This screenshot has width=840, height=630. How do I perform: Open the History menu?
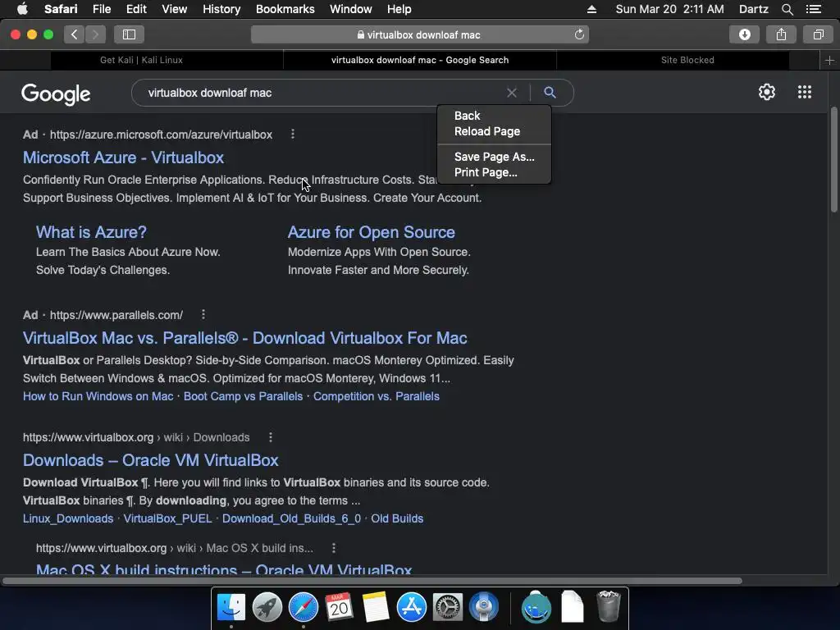pos(221,9)
